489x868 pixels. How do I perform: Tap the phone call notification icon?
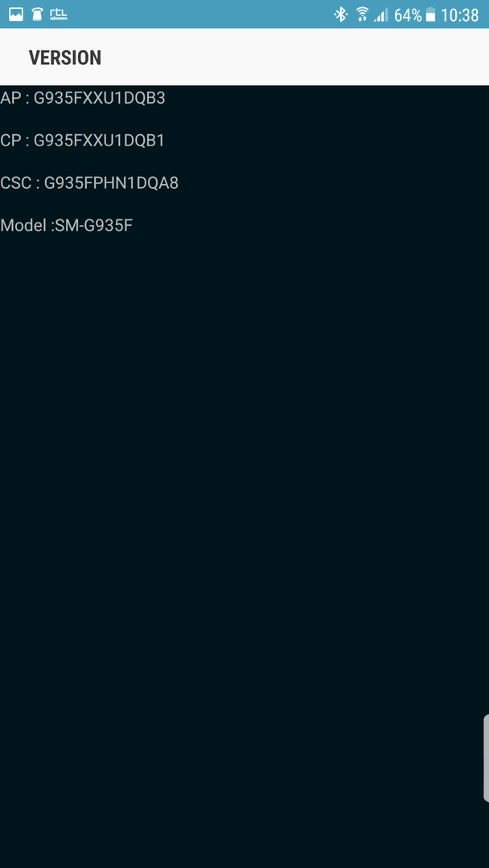pos(37,14)
